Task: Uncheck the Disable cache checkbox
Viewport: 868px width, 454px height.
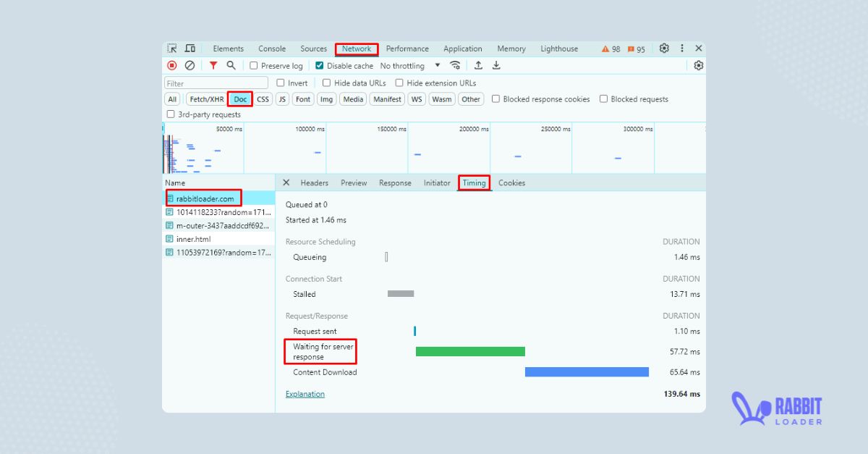Action: click(319, 65)
